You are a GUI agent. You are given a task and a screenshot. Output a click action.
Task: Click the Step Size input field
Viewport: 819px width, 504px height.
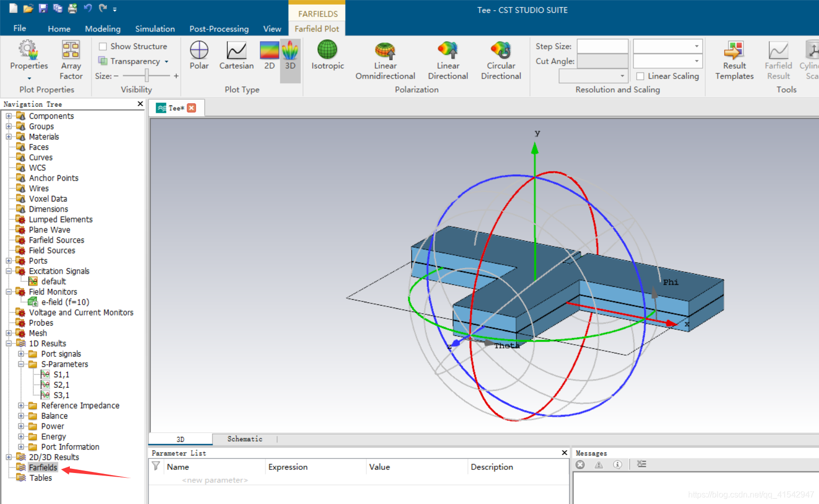tap(603, 46)
